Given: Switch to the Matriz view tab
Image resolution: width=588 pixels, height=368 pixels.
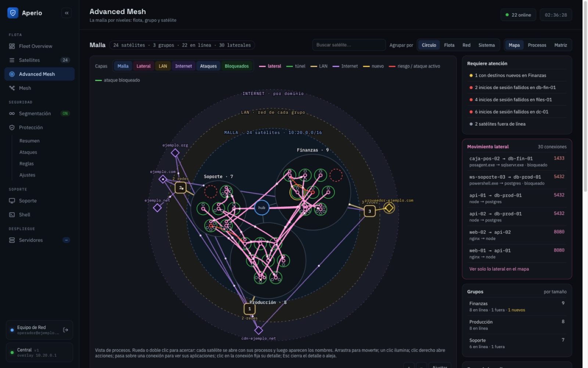Looking at the screenshot, I should [x=560, y=45].
